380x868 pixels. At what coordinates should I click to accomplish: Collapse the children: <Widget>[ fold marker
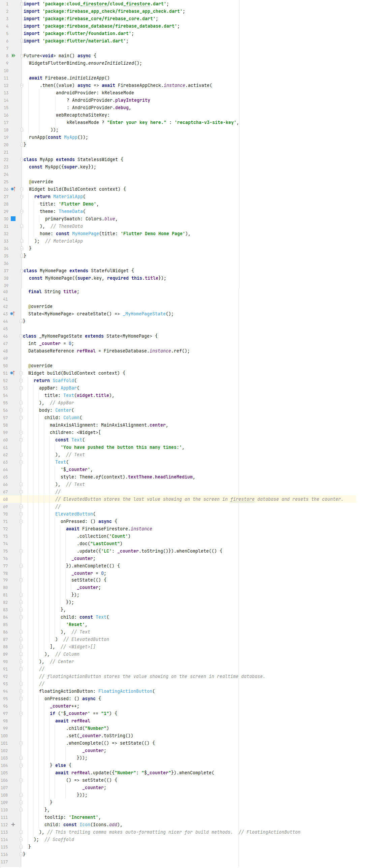pyautogui.click(x=21, y=432)
